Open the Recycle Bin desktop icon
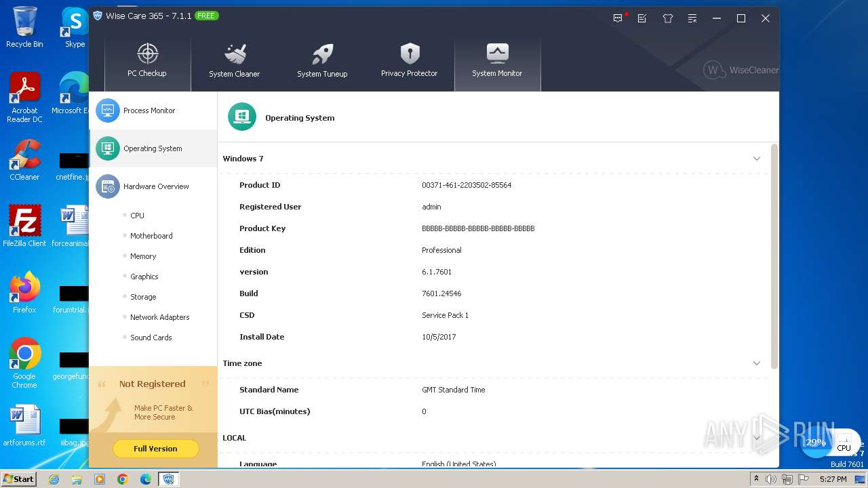The width and height of the screenshot is (868, 488). pos(24,27)
